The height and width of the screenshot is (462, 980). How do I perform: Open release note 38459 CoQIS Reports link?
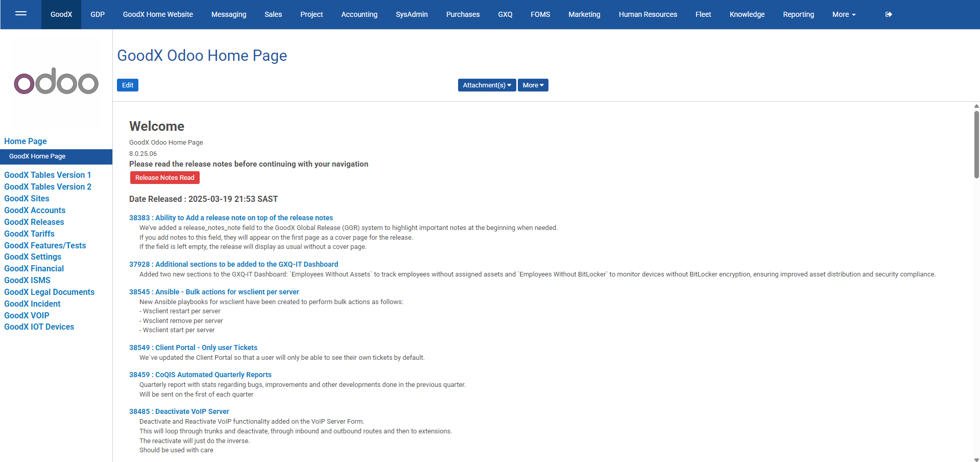200,375
